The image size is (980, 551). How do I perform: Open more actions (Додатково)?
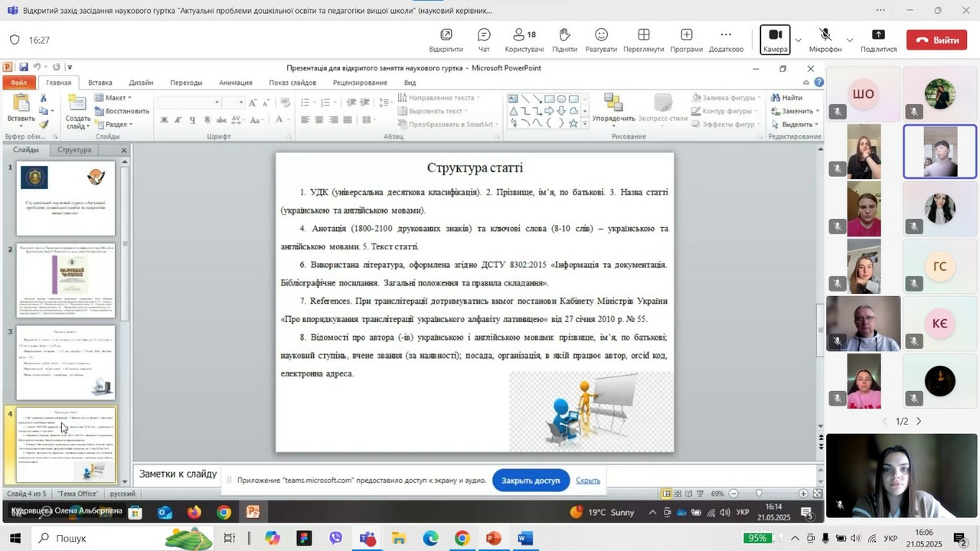click(726, 40)
